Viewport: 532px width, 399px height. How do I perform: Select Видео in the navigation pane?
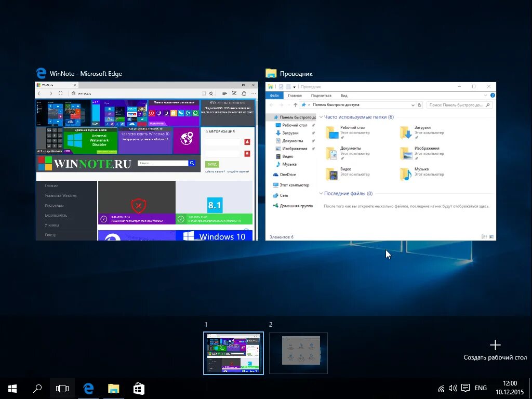pyautogui.click(x=287, y=156)
